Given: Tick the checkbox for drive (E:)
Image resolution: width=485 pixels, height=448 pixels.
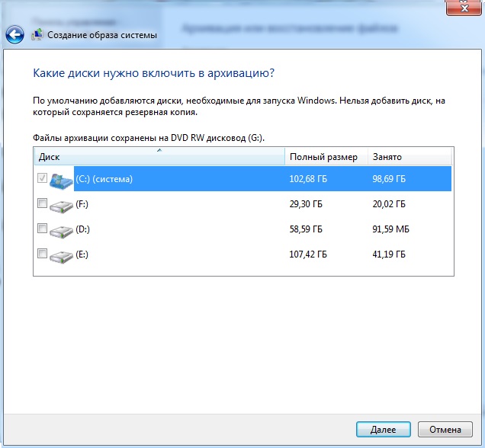Looking at the screenshot, I should click(x=42, y=254).
